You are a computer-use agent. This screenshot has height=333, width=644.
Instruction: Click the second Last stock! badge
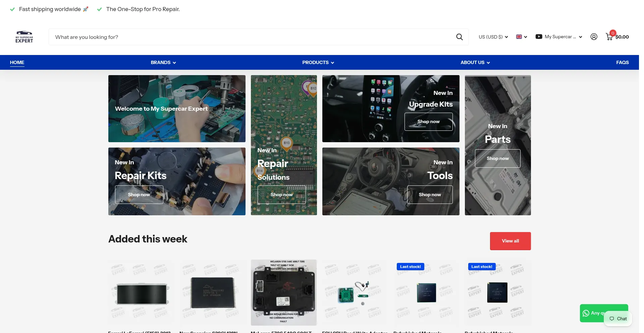(482, 267)
